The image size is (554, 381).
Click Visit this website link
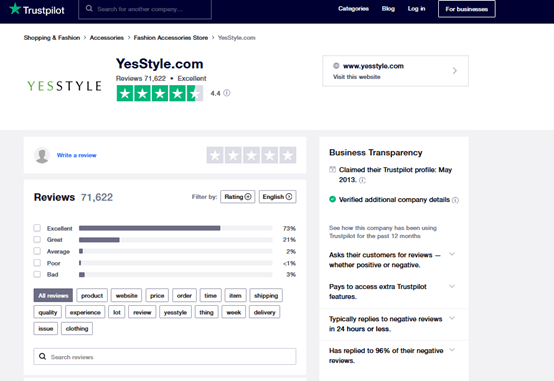pos(356,77)
